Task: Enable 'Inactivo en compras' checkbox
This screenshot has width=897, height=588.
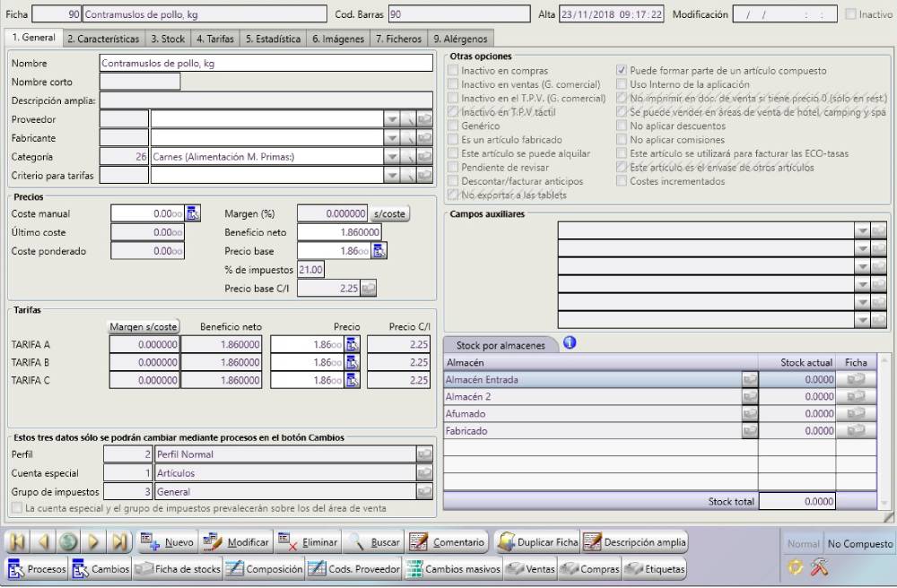Action: click(x=453, y=70)
